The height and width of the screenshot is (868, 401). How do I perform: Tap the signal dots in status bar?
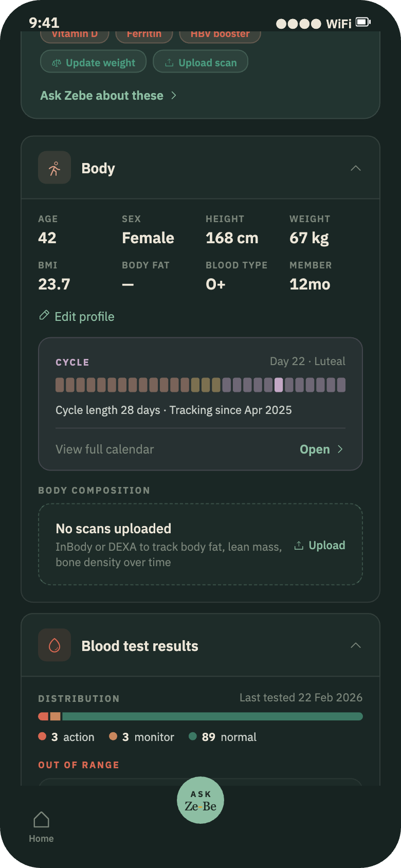299,24
